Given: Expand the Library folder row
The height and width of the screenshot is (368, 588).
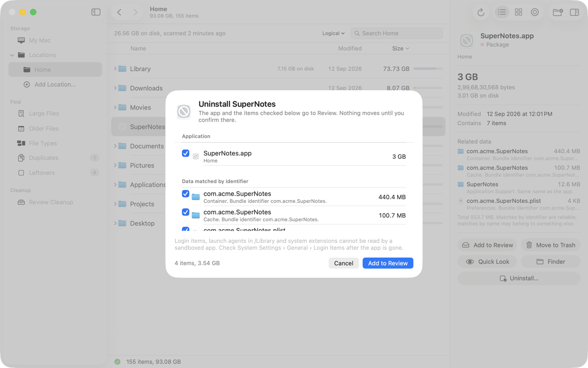Looking at the screenshot, I should click(115, 69).
